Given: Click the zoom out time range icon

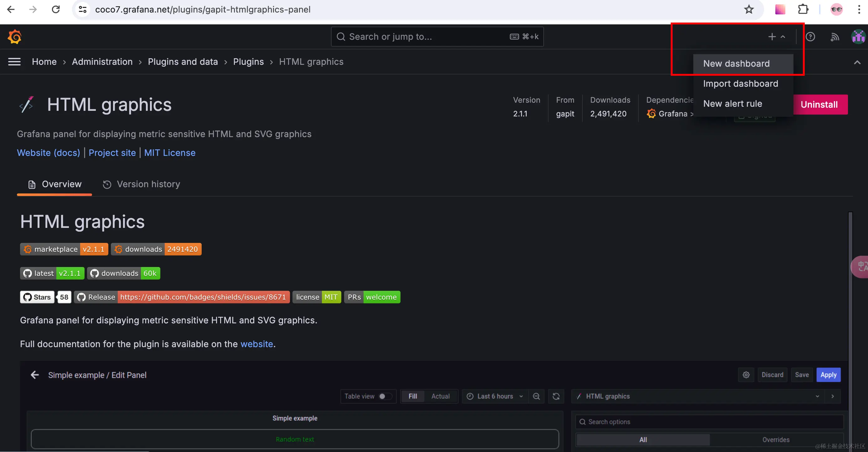Looking at the screenshot, I should [536, 396].
